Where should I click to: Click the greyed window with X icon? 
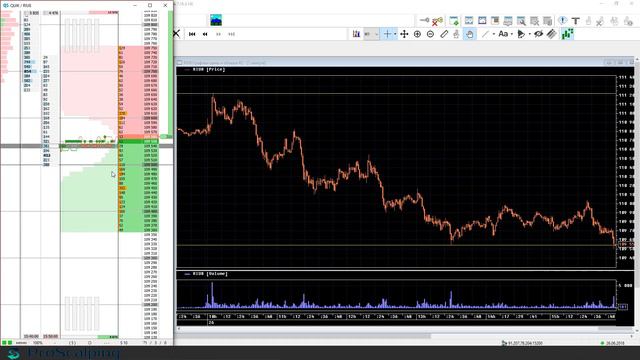click(534, 21)
